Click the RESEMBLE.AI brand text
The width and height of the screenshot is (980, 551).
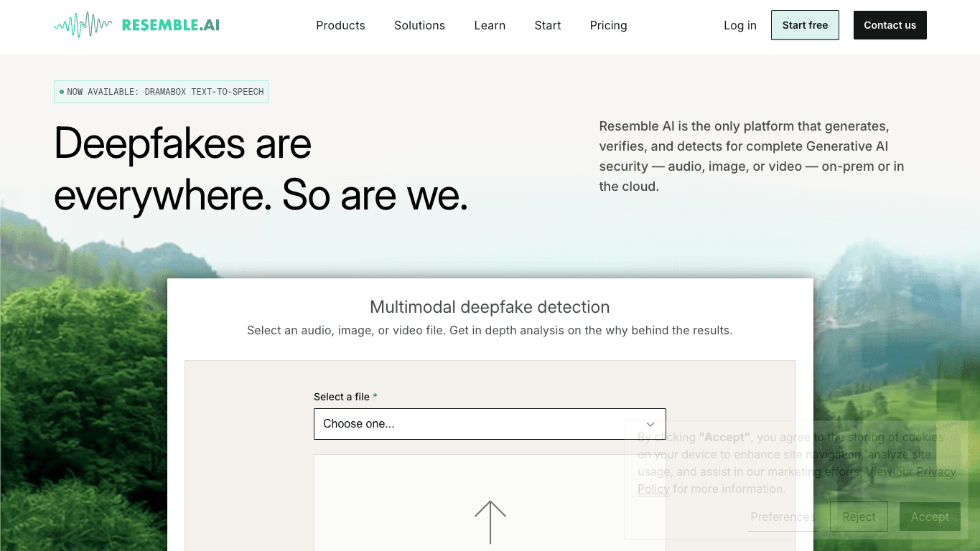click(x=171, y=25)
